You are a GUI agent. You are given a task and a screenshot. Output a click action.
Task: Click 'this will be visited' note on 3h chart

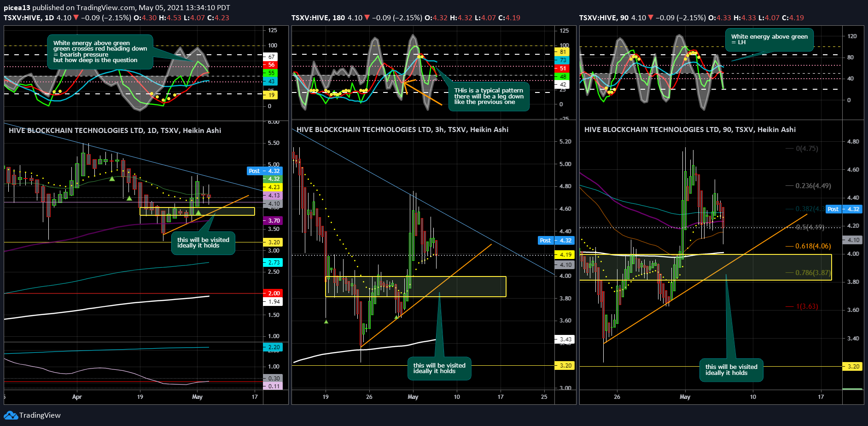click(x=439, y=368)
